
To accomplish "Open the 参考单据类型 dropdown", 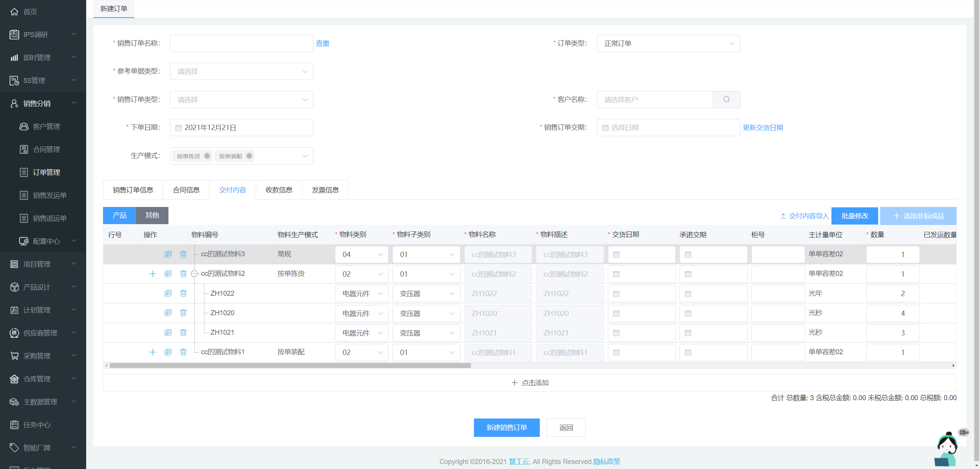I will click(x=241, y=72).
